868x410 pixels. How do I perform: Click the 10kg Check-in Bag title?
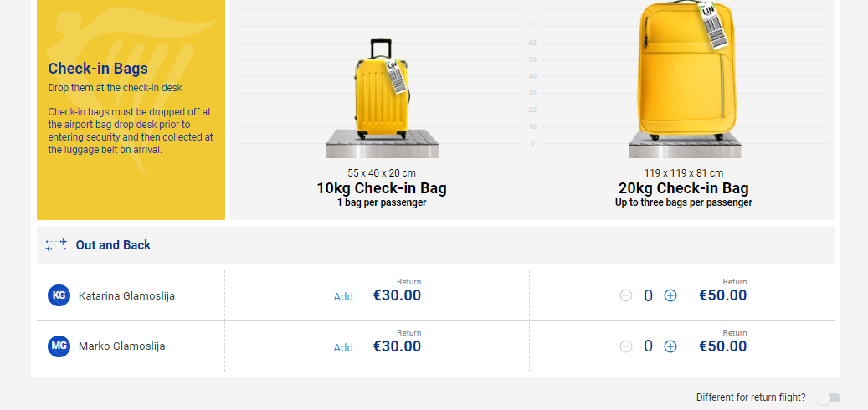[382, 188]
